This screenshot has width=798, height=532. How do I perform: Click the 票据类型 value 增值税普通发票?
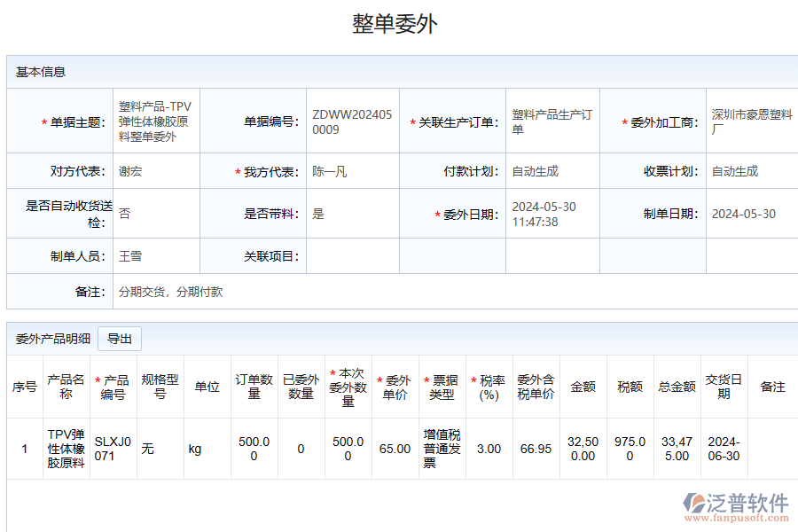coord(441,448)
